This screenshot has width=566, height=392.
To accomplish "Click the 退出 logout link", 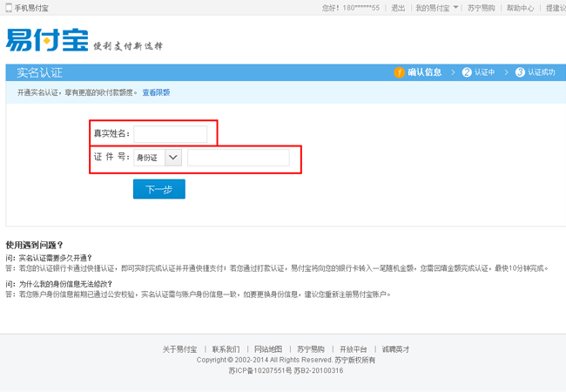I will click(398, 8).
